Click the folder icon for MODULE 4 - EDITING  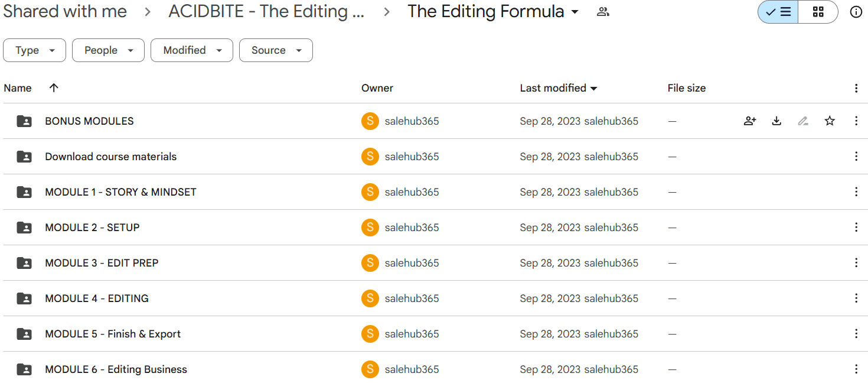click(24, 298)
